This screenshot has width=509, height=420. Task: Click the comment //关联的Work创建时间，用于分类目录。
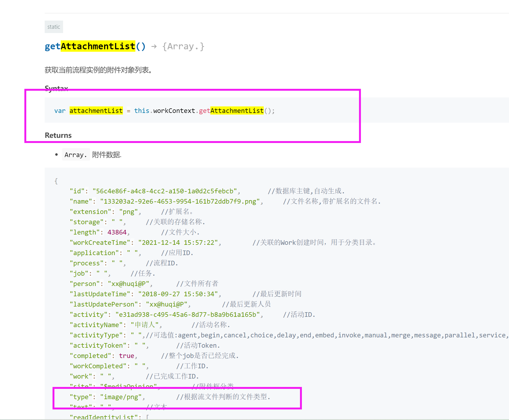pyautogui.click(x=314, y=243)
